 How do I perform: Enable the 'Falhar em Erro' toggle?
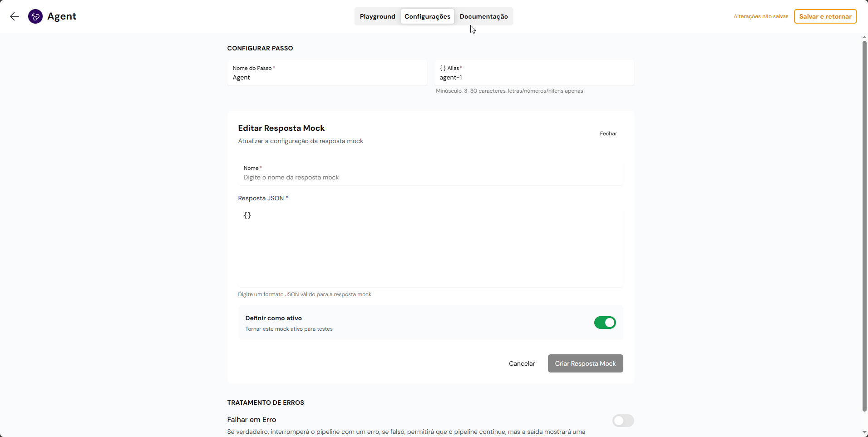click(623, 421)
